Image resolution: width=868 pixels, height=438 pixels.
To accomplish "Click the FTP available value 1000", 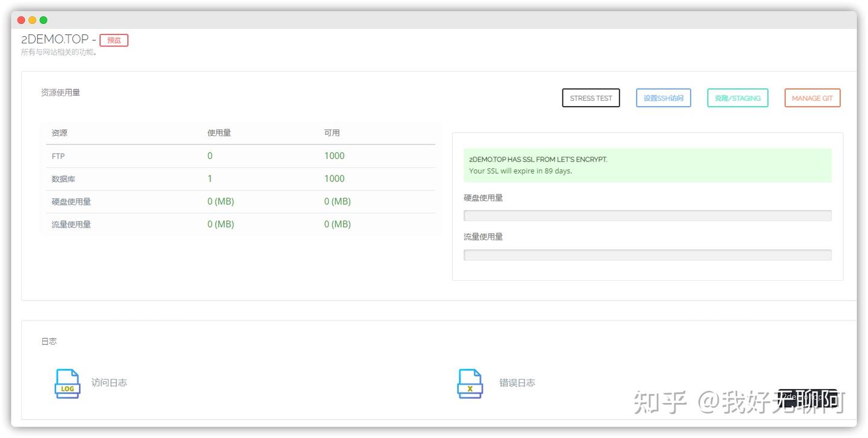I will [335, 156].
